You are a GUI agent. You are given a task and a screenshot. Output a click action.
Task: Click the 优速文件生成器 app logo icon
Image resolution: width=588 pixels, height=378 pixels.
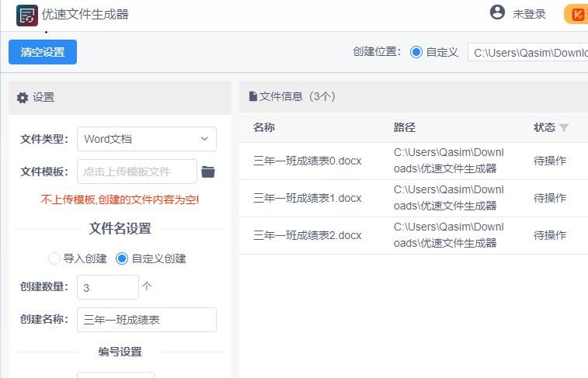[27, 15]
